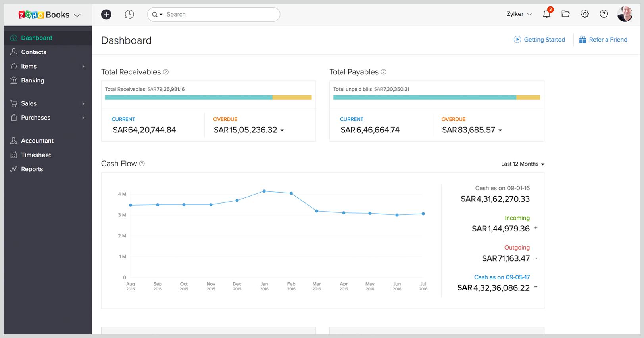
Task: Click the user profile avatar
Action: 625,14
